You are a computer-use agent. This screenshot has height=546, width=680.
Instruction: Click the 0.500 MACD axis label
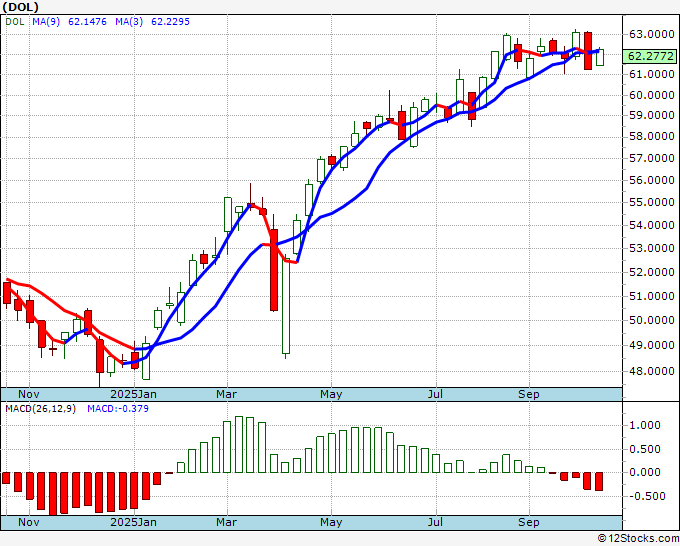(x=644, y=449)
